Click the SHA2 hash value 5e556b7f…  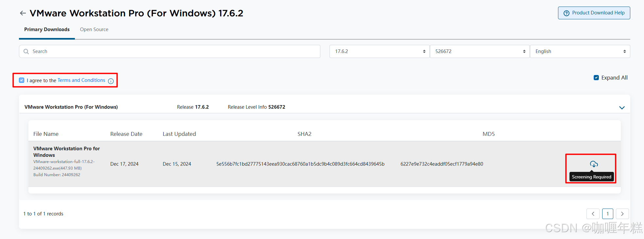300,164
